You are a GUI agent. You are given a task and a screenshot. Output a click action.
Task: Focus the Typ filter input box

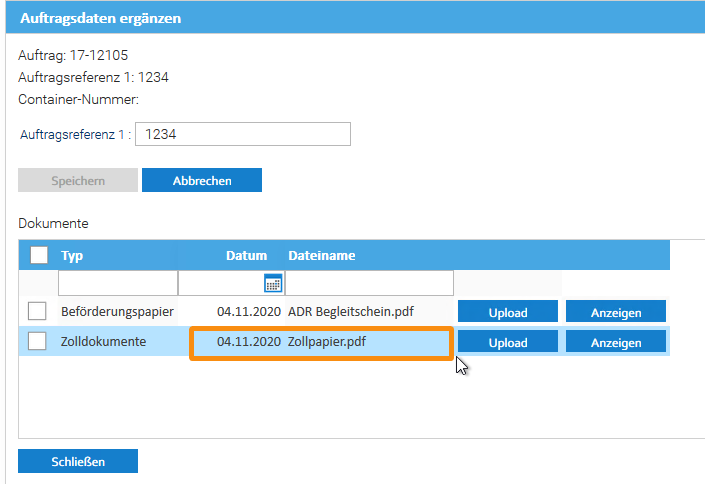(x=117, y=283)
